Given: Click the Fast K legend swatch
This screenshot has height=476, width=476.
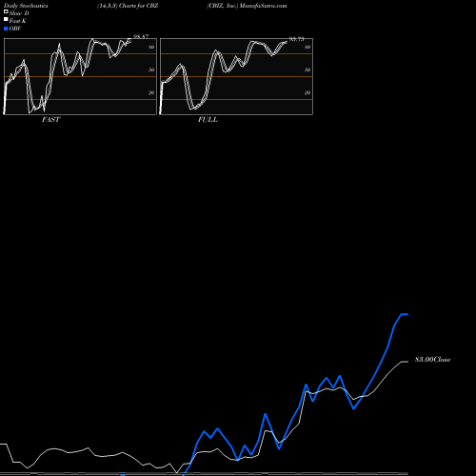Looking at the screenshot, I should click(6, 20).
